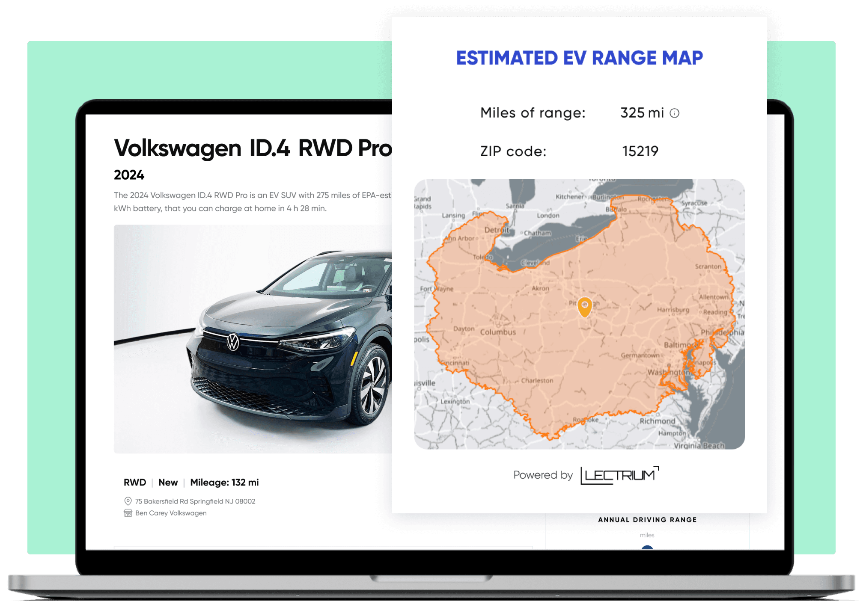Click the orange location pin on the map
The height and width of the screenshot is (616, 863).
click(x=584, y=307)
